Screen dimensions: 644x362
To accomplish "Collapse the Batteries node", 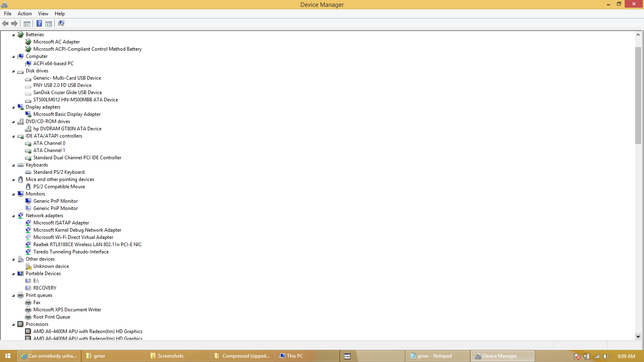I will (x=13, y=35).
